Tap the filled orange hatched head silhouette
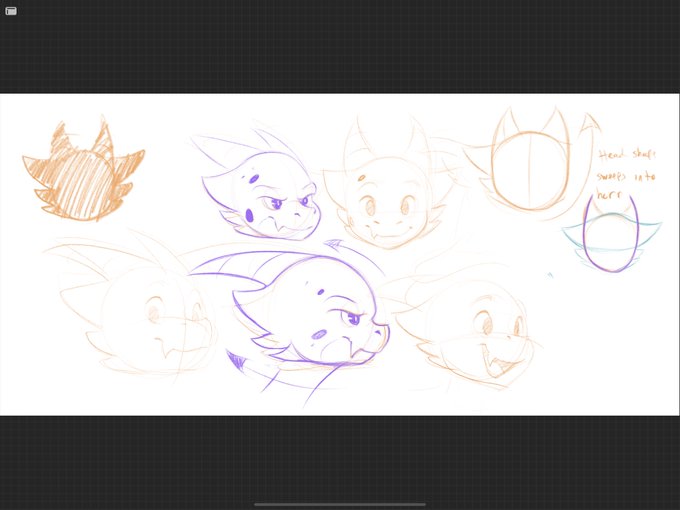The image size is (680, 510). (83, 169)
